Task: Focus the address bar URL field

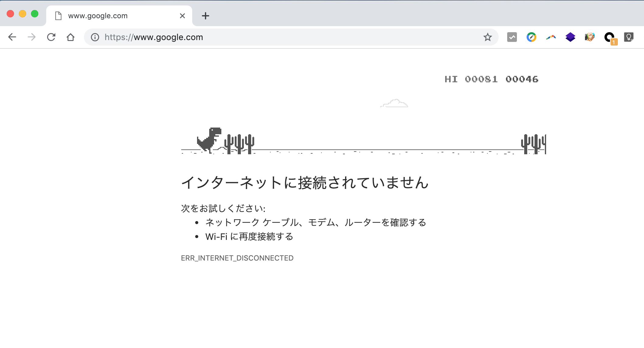Action: tap(291, 37)
